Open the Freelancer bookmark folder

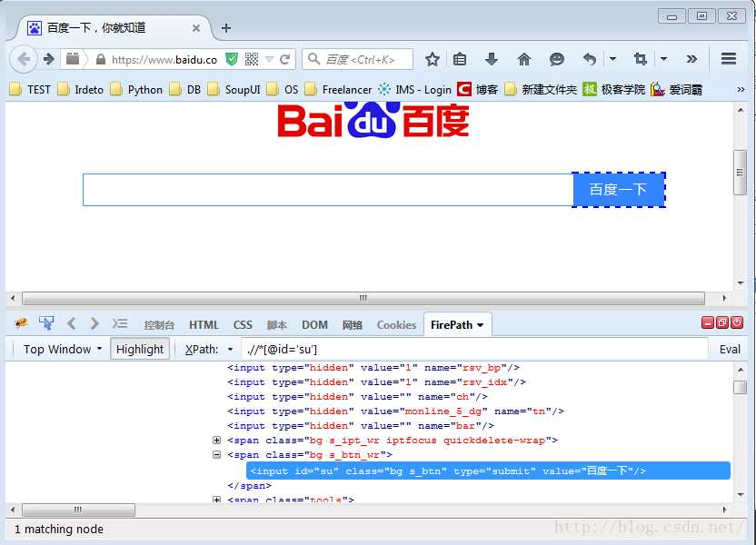point(338,90)
